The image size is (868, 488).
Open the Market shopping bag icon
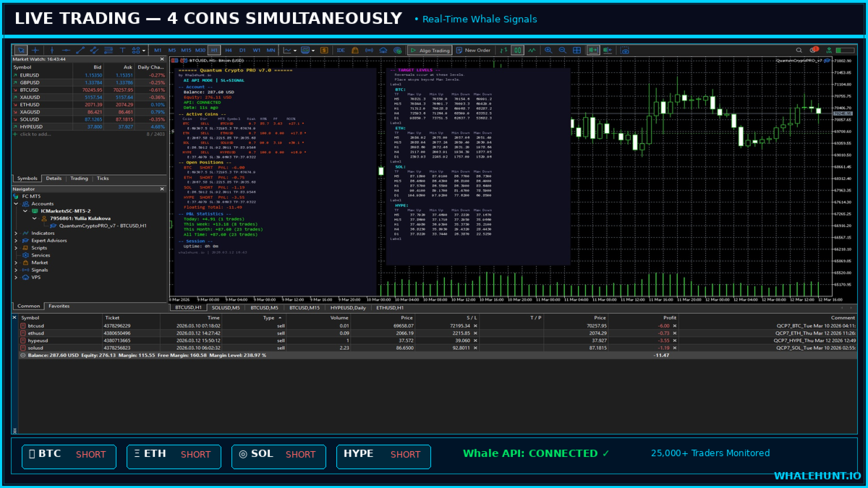[x=354, y=50]
